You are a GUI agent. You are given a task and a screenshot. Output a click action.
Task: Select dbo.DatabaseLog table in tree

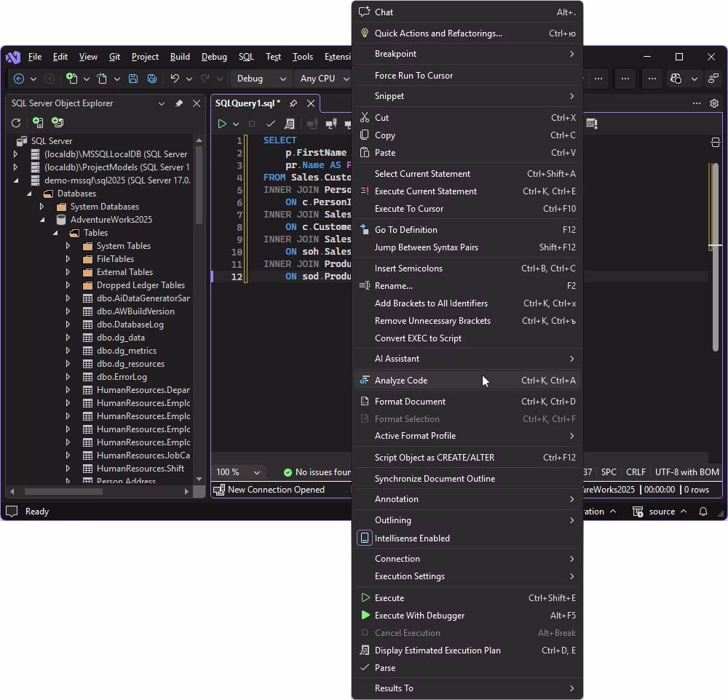coord(130,325)
